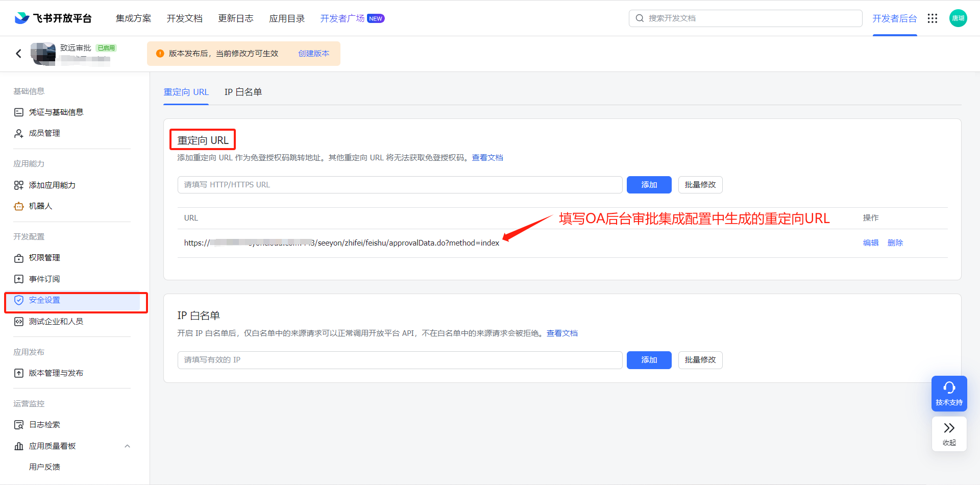Open the apps grid icon top right
The width and height of the screenshot is (980, 485).
click(933, 18)
